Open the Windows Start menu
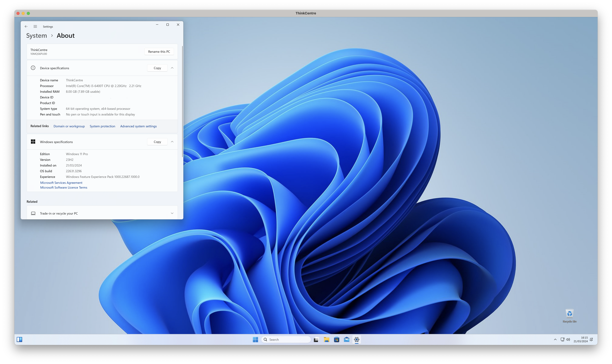612x364 pixels. click(255, 339)
